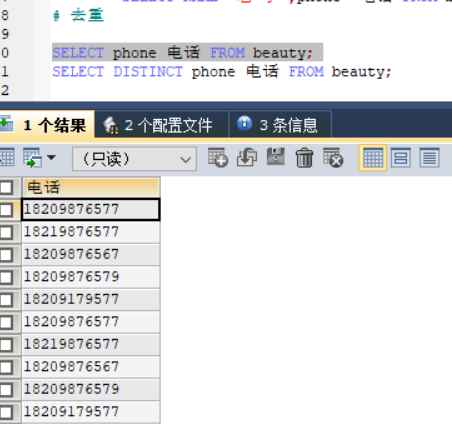
Task: Switch to form view mode
Action: [x=401, y=158]
